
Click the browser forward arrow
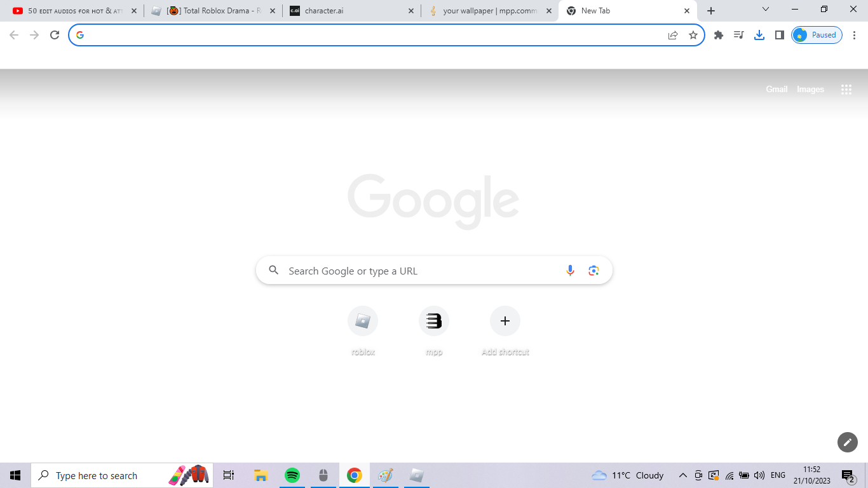click(34, 35)
